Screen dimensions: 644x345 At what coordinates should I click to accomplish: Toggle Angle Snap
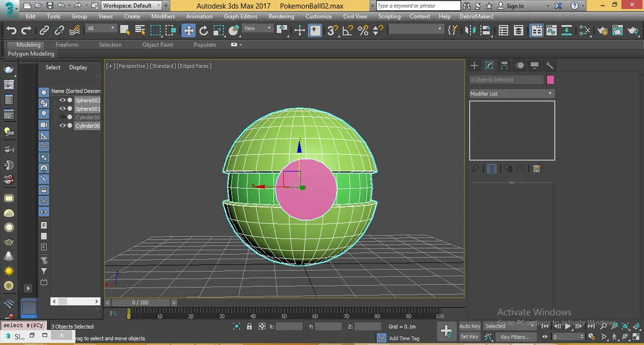point(348,31)
